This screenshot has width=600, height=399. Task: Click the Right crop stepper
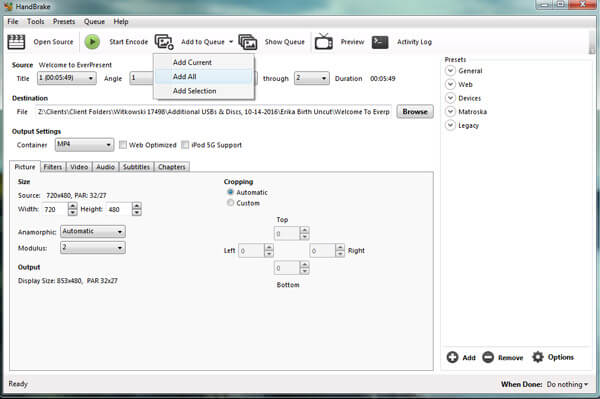(x=340, y=251)
